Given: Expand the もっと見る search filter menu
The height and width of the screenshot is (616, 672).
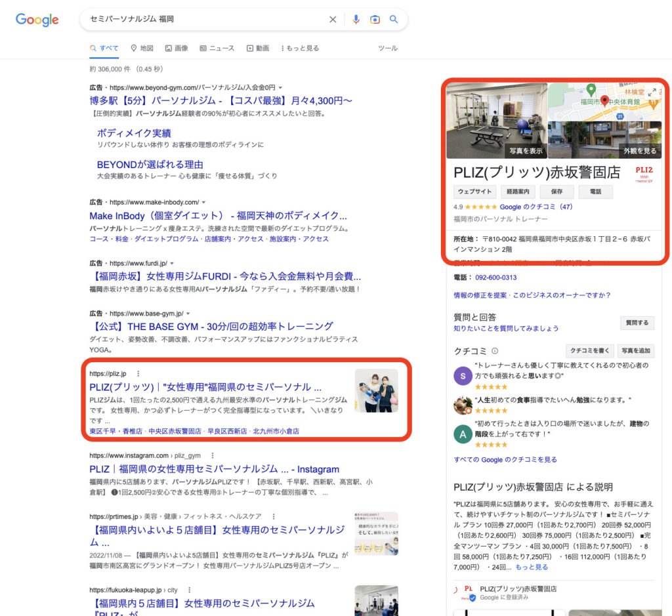Looking at the screenshot, I should point(300,48).
